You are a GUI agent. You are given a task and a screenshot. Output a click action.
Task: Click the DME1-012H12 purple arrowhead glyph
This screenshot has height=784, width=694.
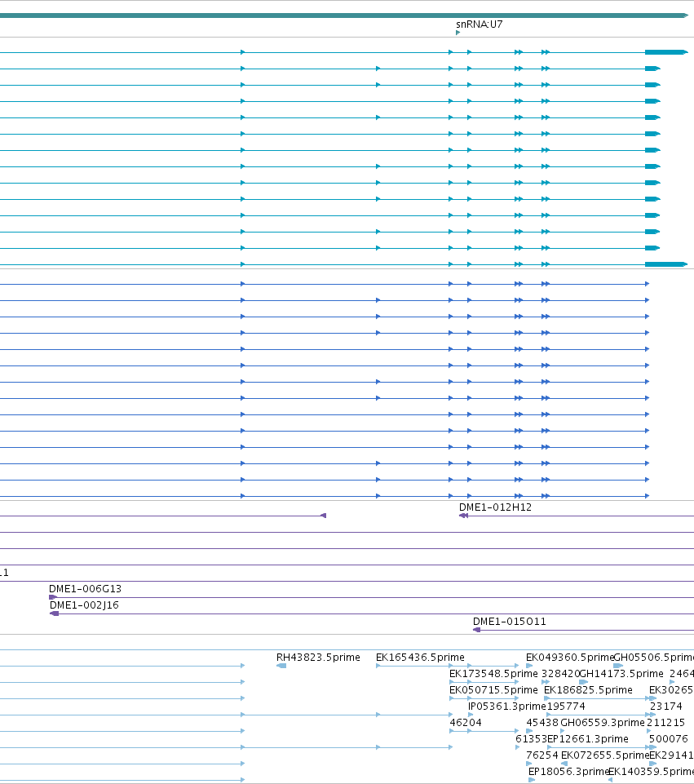(463, 516)
